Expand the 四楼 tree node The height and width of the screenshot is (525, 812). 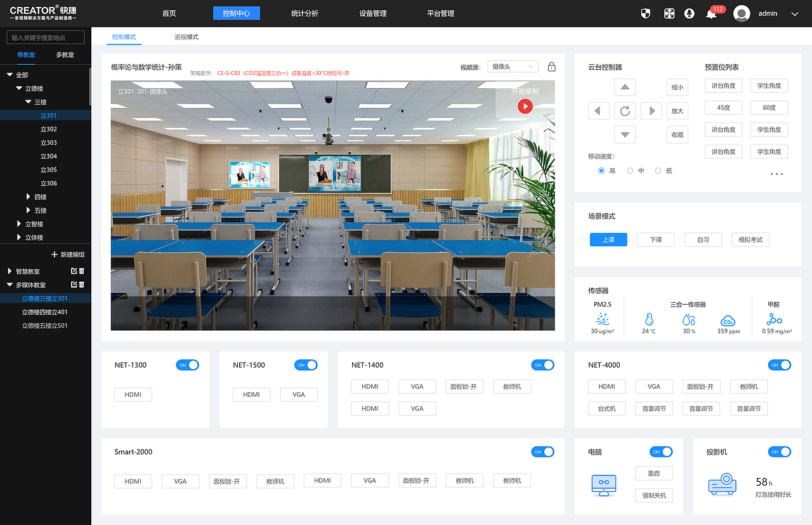29,197
